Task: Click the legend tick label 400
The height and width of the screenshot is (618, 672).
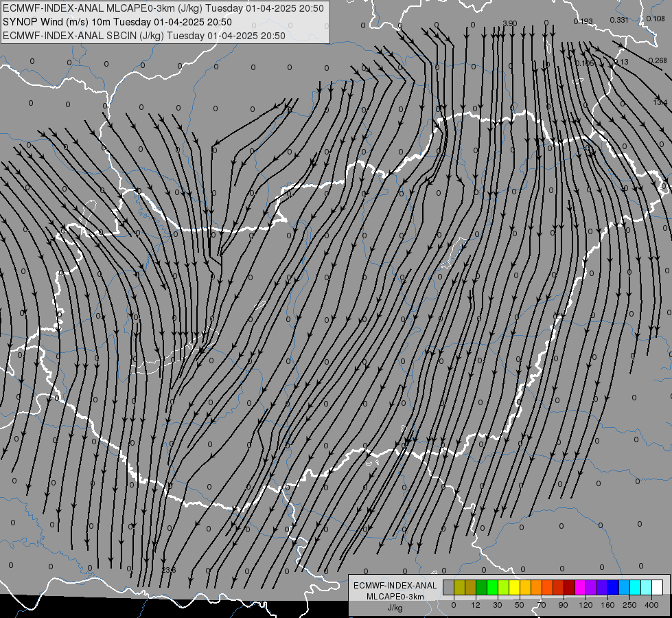Action: 651,605
